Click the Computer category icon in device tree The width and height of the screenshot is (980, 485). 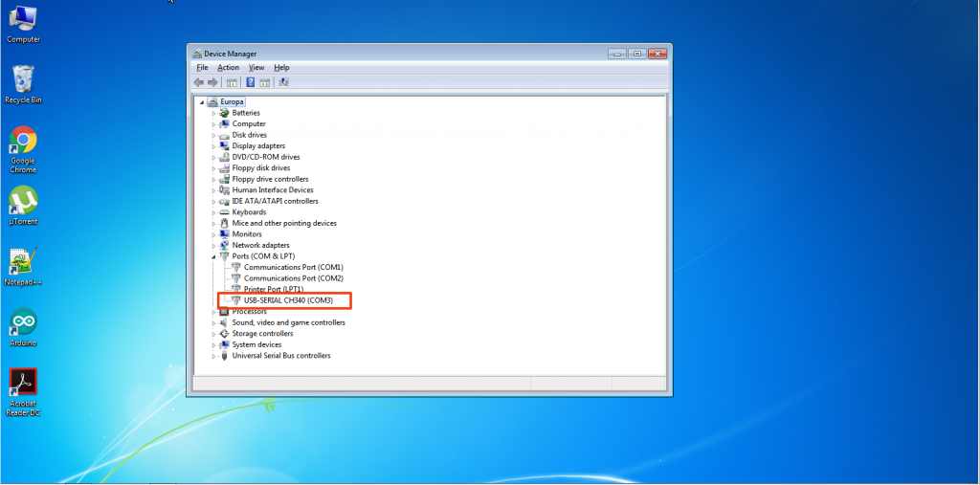[x=224, y=123]
